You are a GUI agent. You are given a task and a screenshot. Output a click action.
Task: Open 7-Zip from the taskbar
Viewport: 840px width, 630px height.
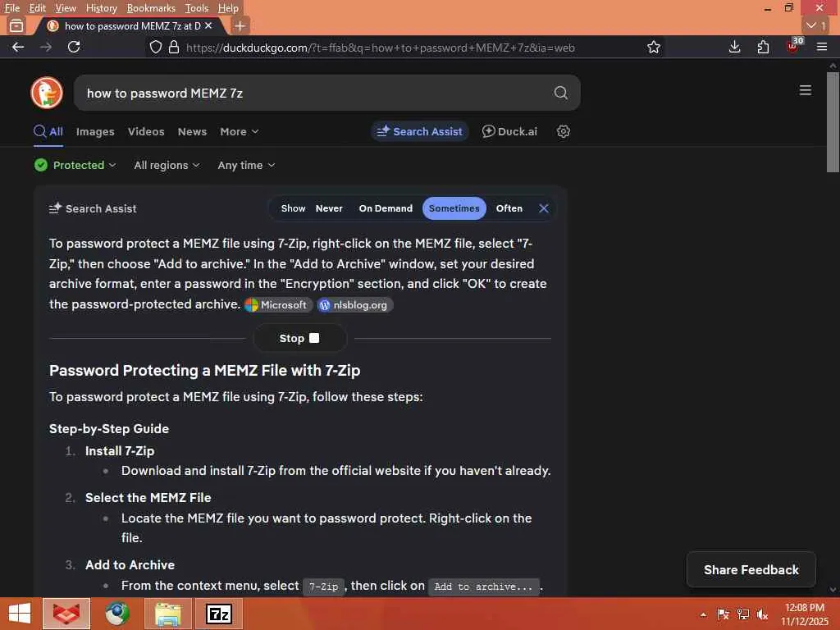coord(219,614)
